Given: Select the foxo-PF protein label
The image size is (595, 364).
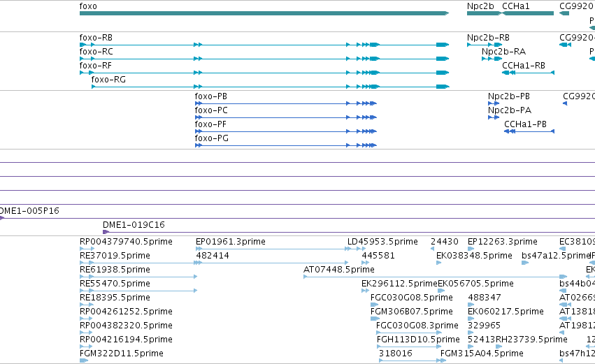Looking at the screenshot, I should 210,124.
